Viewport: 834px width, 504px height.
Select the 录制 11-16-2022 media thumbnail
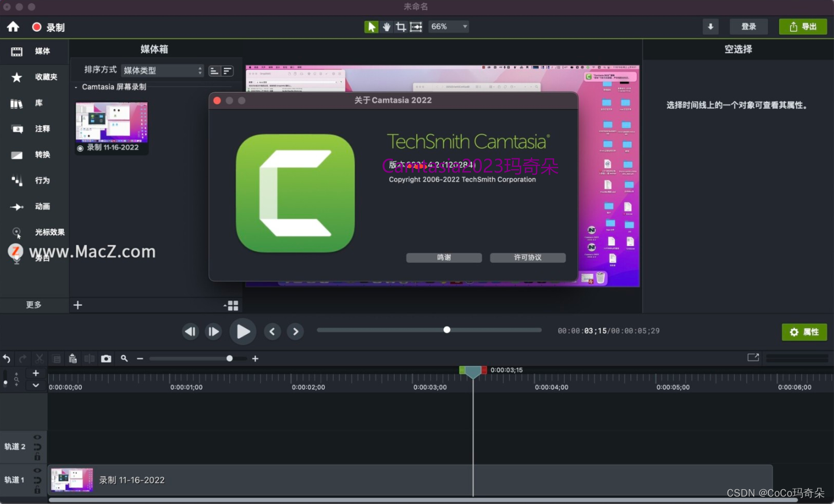112,128
